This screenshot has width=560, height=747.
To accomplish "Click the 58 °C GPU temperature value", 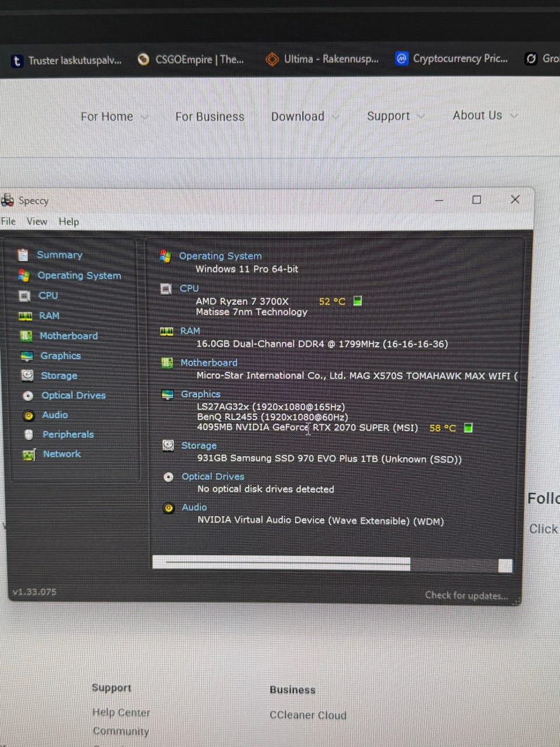I will 443,428.
